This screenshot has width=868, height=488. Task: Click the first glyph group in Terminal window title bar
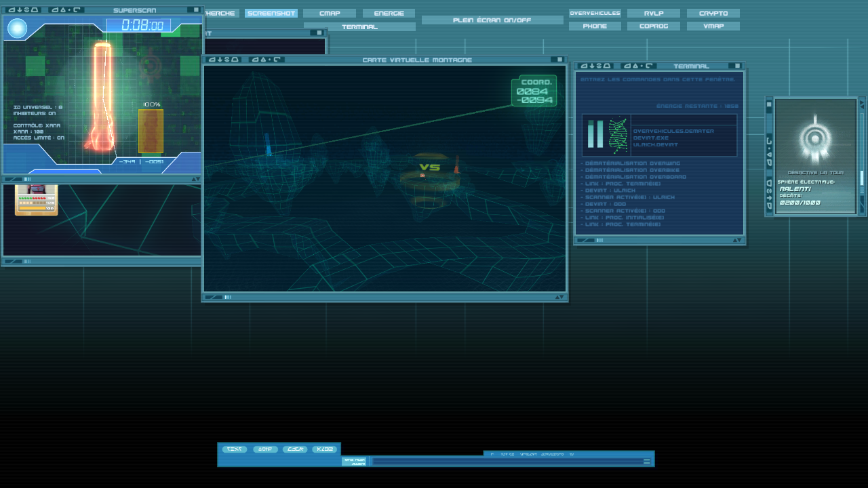(595, 66)
